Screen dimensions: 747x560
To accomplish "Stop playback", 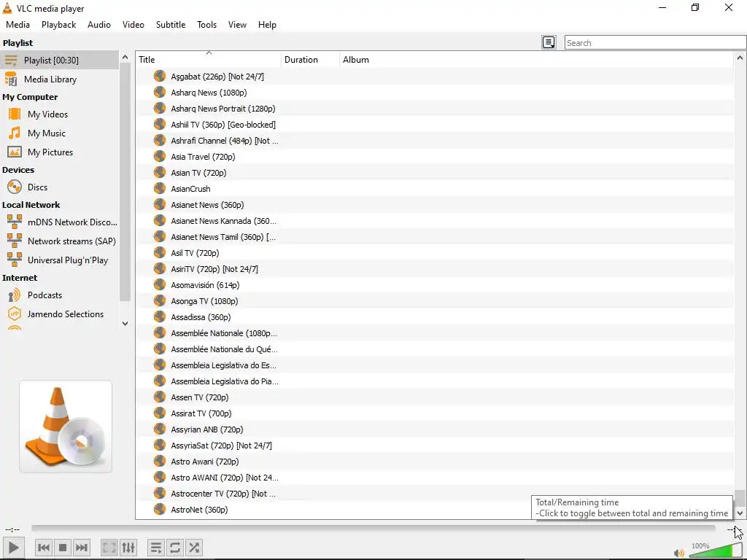I will [x=63, y=548].
